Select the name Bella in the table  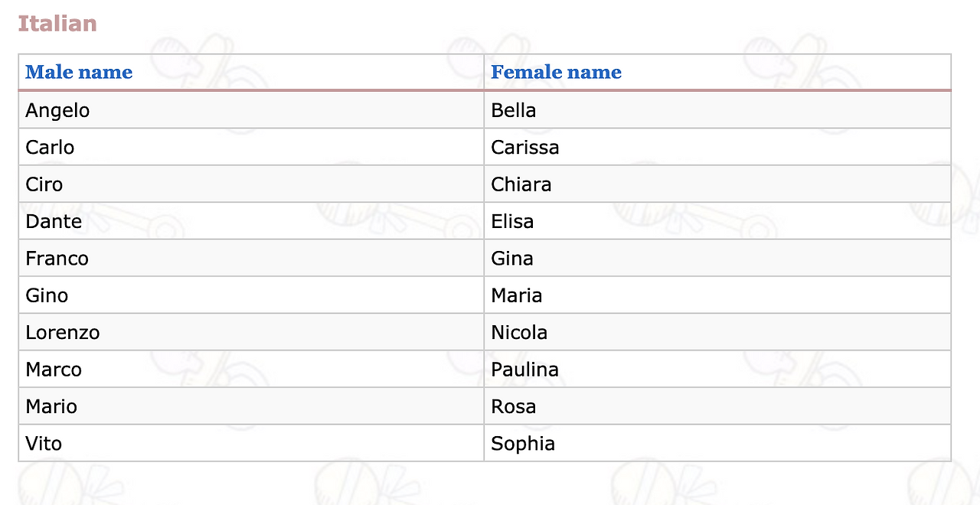(x=513, y=110)
